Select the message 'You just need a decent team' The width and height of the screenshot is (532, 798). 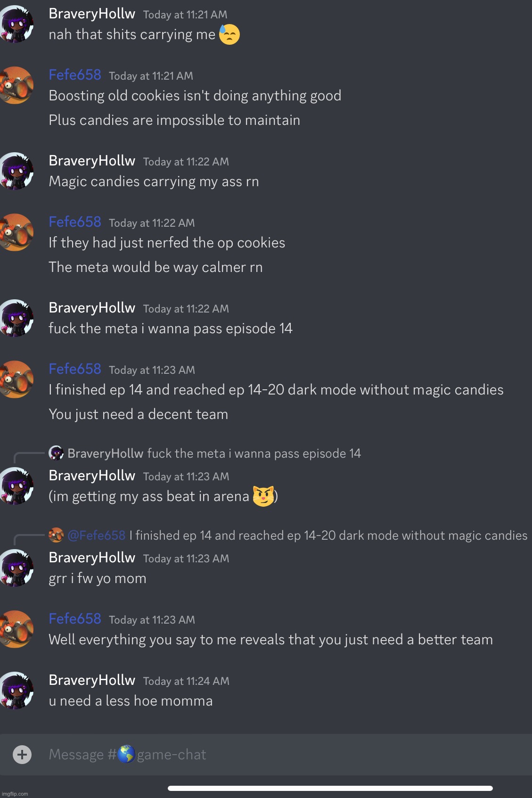click(x=139, y=414)
